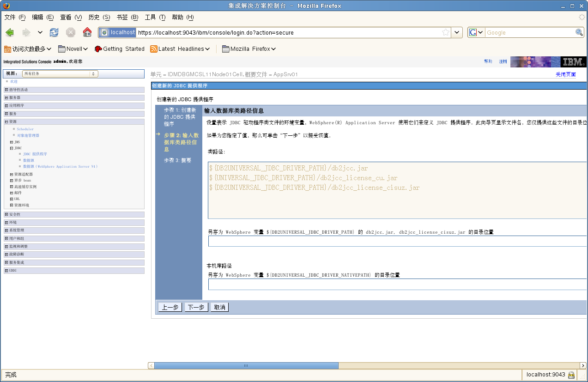The height and width of the screenshot is (382, 588).
Task: Click the 关闭页面 link
Action: click(566, 74)
